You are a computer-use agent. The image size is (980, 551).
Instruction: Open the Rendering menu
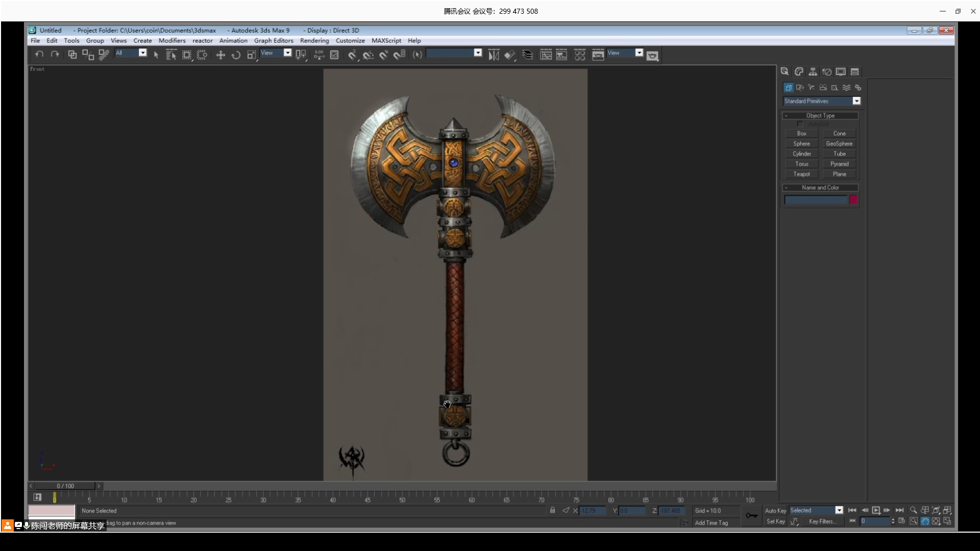tap(314, 41)
